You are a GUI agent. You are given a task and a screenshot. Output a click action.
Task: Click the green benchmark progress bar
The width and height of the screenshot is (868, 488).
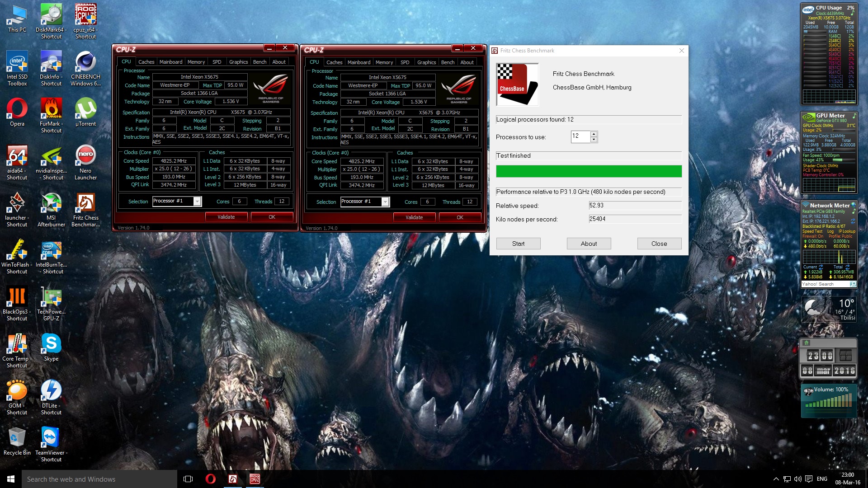589,171
